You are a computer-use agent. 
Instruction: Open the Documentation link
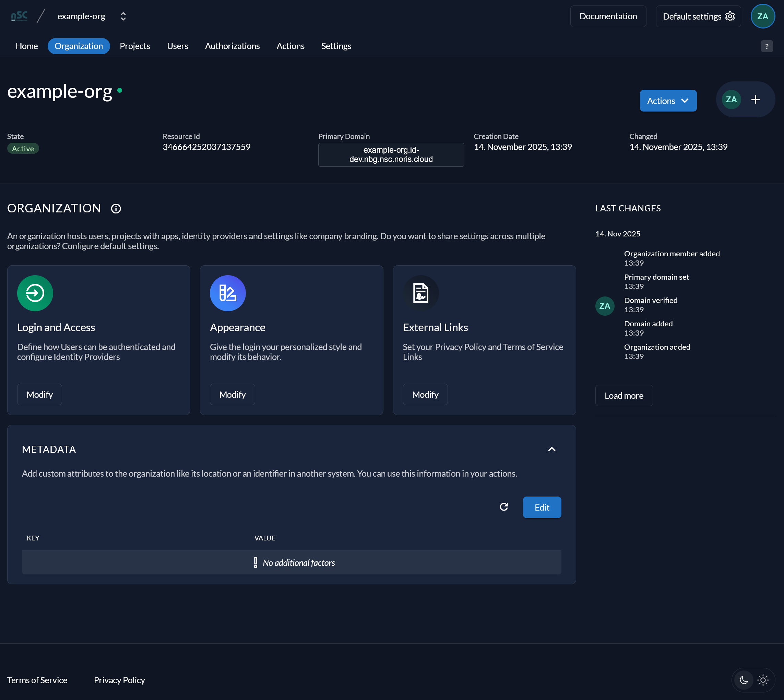coord(608,16)
